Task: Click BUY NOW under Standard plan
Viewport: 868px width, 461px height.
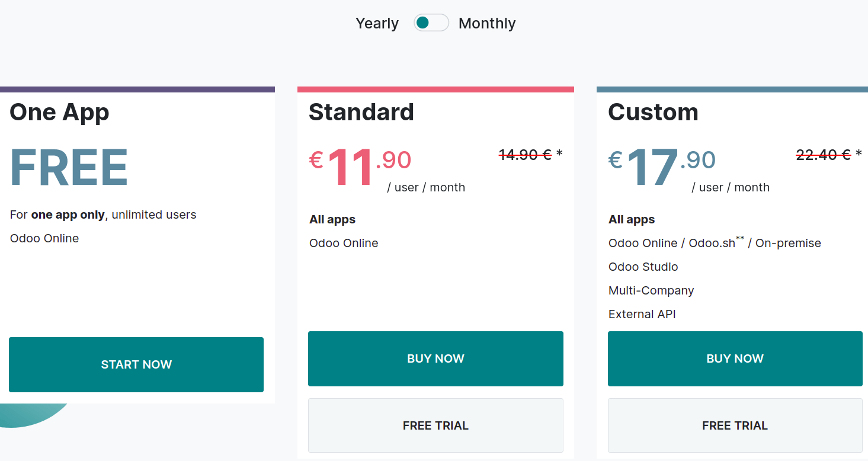Action: click(435, 358)
